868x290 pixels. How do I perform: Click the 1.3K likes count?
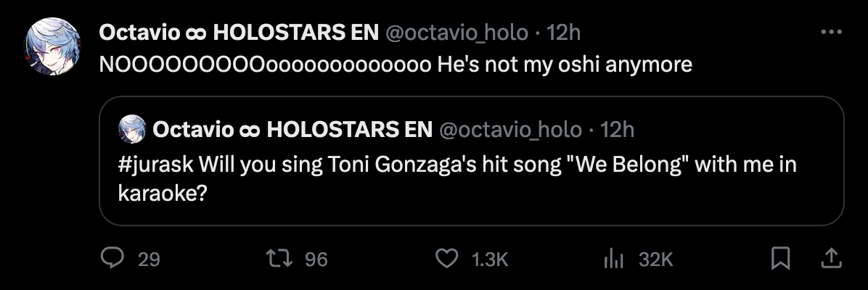[x=490, y=260]
